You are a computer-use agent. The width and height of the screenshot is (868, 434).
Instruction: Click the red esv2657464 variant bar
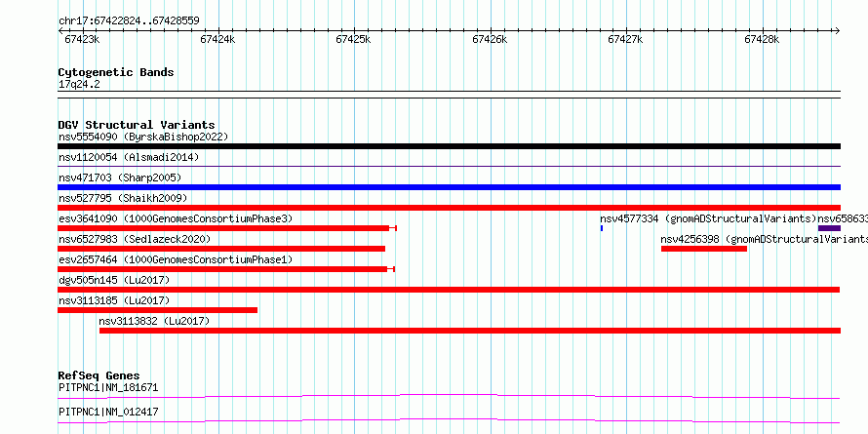226,269
